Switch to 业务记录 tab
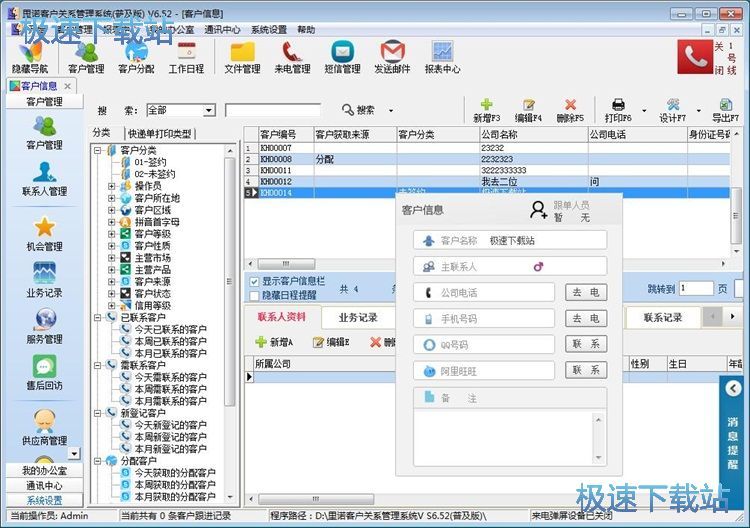Viewport: 750px width, 528px height. 358,317
